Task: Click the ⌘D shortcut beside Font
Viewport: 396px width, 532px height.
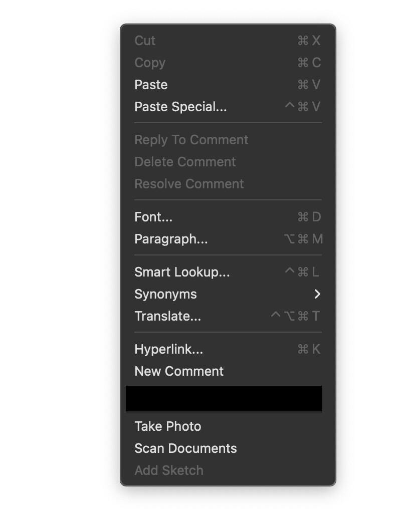Action: (309, 217)
